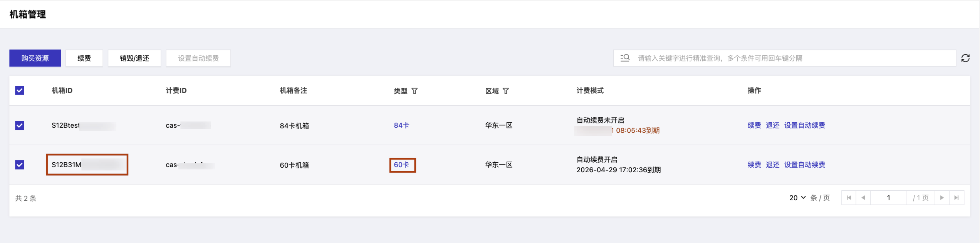Open the 类型 column filter funnel
Screen dimensions: 980x243
click(x=414, y=91)
